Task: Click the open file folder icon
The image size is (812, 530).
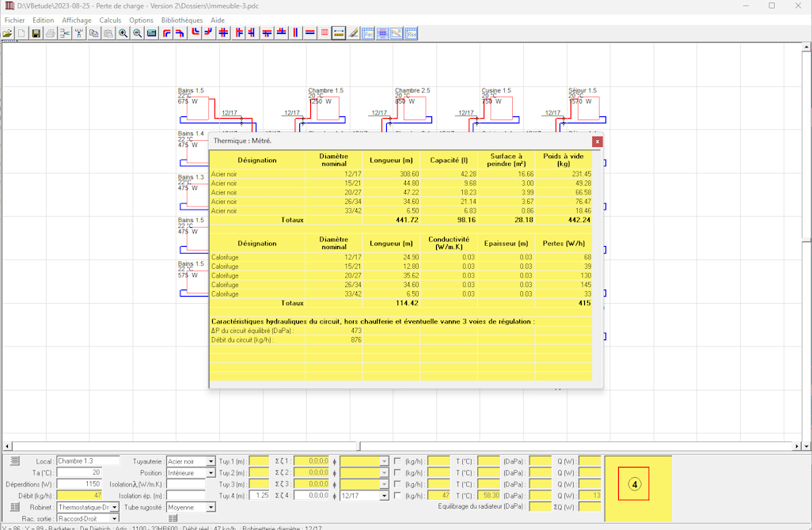Action: pos(7,33)
